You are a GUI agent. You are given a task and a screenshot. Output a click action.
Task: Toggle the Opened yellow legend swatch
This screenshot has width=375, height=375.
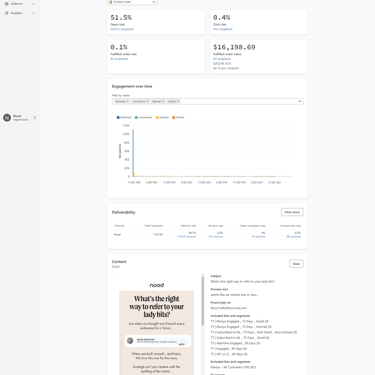(157, 117)
